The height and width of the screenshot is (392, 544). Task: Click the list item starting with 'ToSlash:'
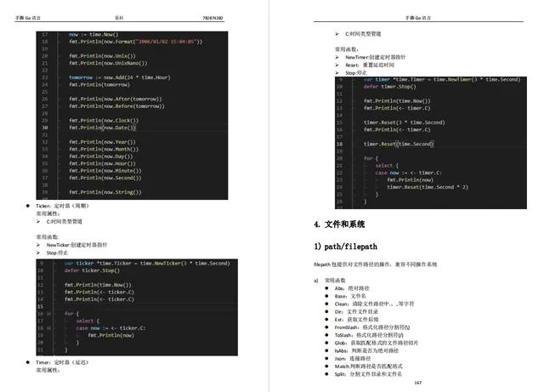point(369,335)
